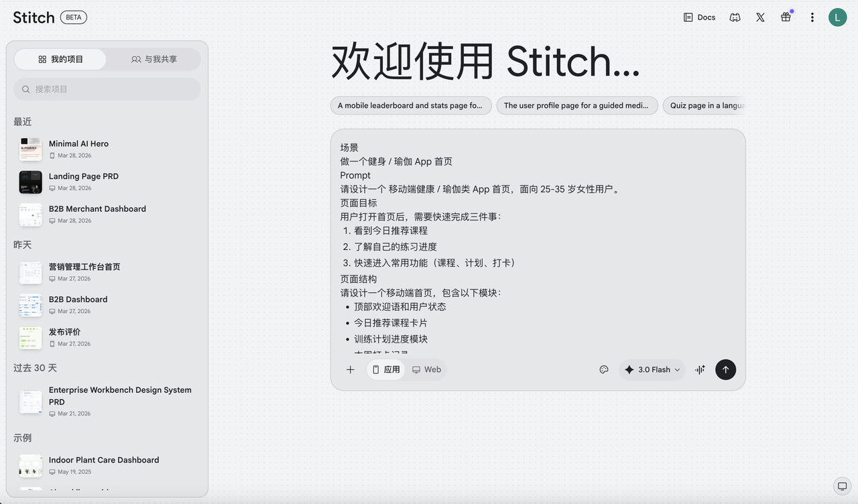Click the Mar 21, 2026 date label

74,414
